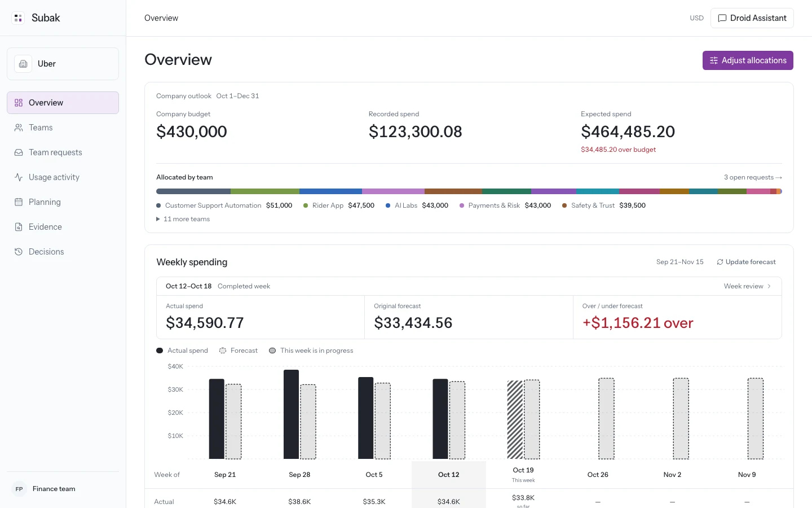Click the Team requests inbox icon
The width and height of the screenshot is (812, 508).
19,152
